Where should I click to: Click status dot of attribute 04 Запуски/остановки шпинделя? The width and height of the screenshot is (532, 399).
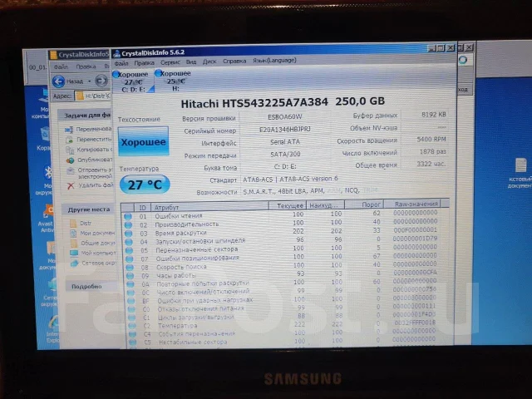129,242
